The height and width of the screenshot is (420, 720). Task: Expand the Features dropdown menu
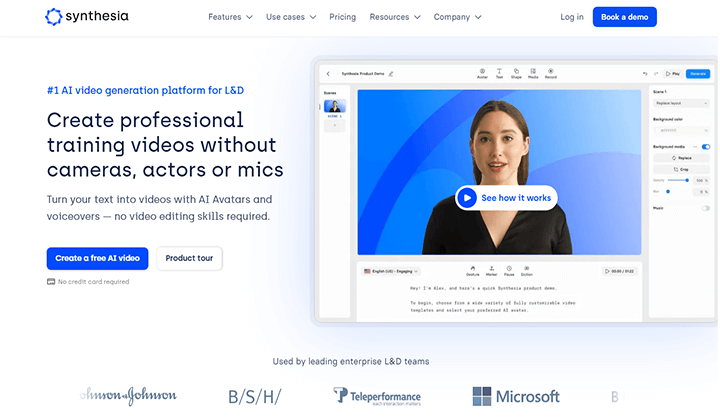click(230, 17)
